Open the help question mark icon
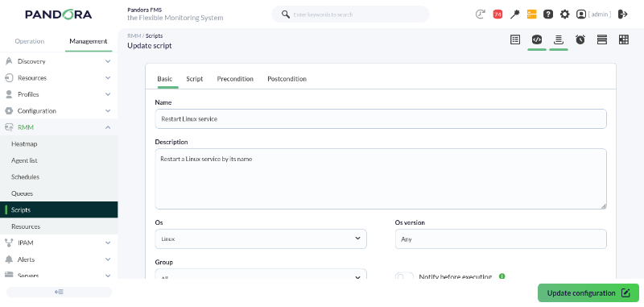644x307 pixels. pos(548,15)
